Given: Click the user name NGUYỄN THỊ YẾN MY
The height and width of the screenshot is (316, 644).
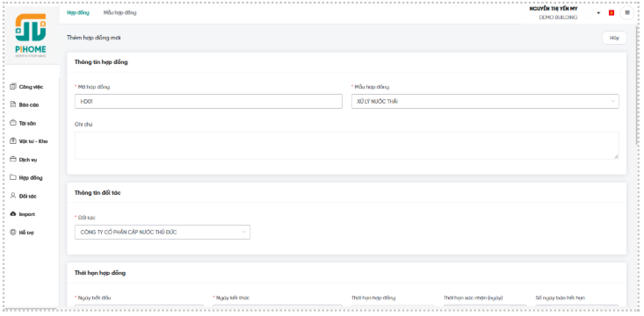Looking at the screenshot, I should click(x=554, y=9).
